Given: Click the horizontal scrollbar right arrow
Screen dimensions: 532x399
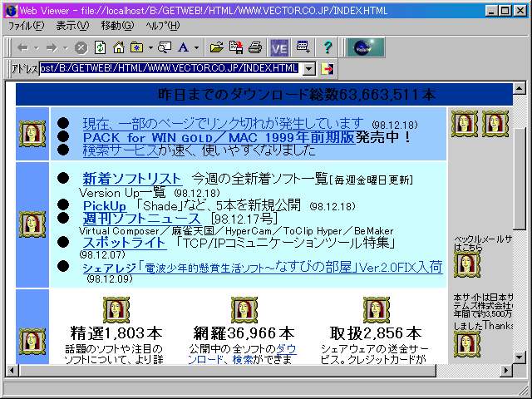Looking at the screenshot, I should 506,370.
